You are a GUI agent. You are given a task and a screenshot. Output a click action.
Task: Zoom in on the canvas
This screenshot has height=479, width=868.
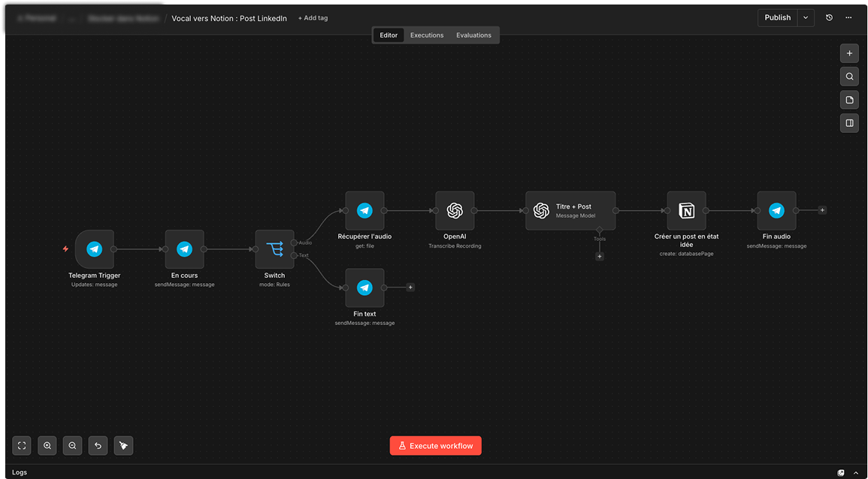[x=47, y=445]
